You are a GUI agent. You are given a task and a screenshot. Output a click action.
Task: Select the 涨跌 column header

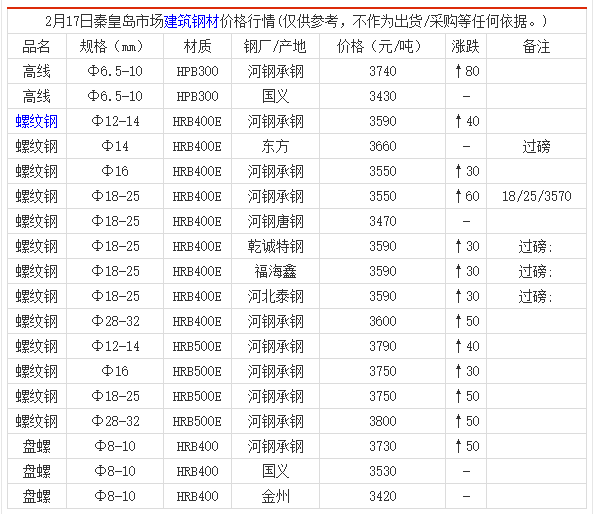coord(466,46)
